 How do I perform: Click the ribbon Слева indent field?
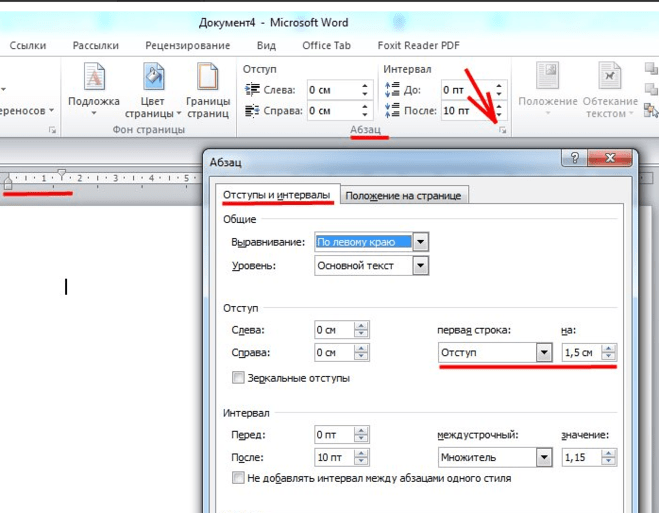tap(338, 90)
